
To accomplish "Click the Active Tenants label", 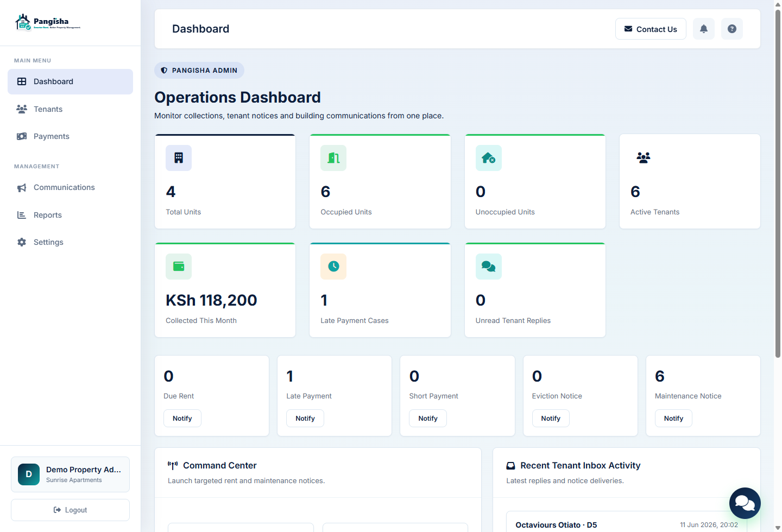I will [x=655, y=212].
